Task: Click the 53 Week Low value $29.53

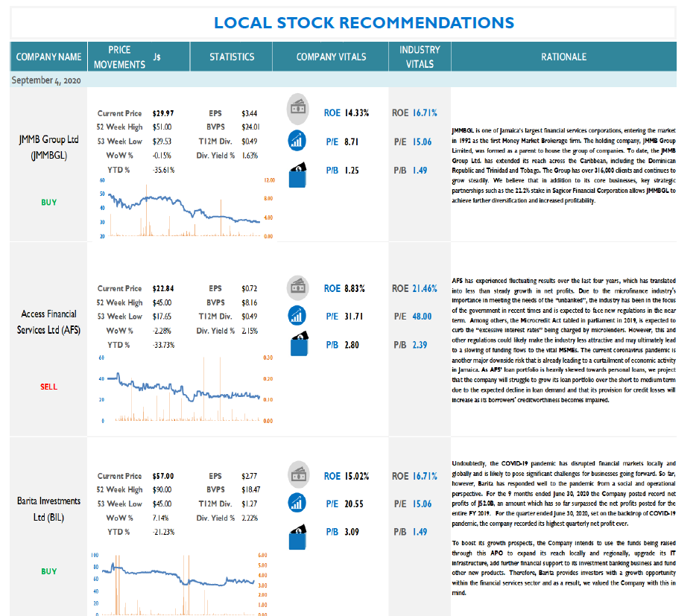Action: pos(162,142)
